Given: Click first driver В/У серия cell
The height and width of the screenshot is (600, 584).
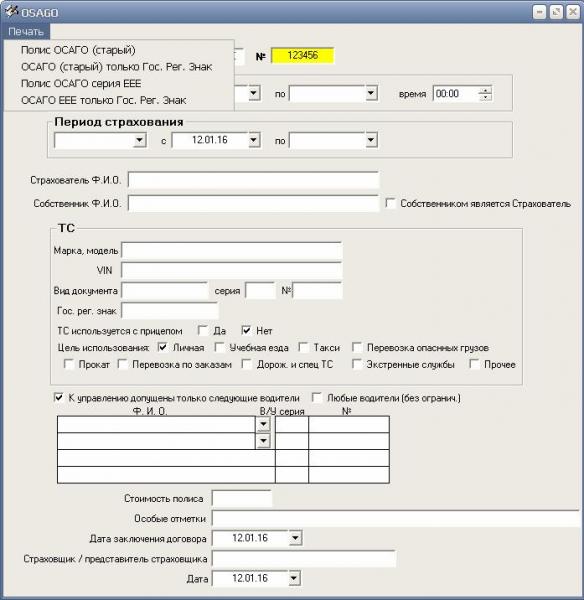Looking at the screenshot, I should [292, 424].
